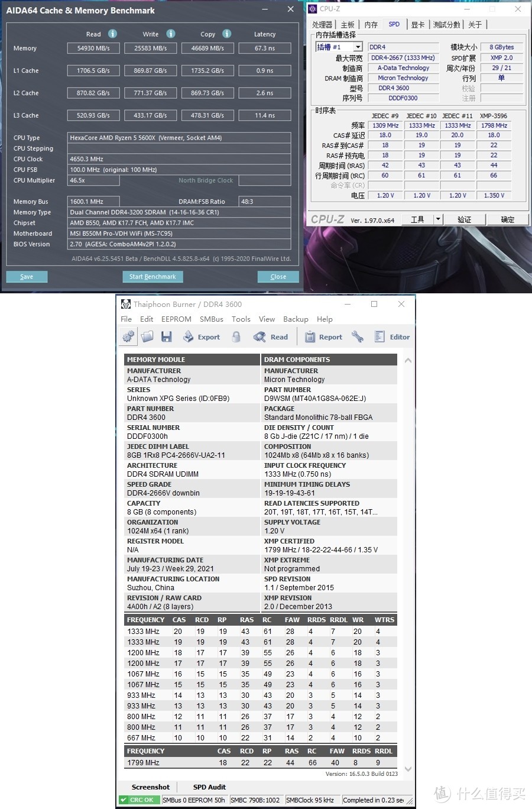Click the scroll down arrow in Thaiphoon report
The height and width of the screenshot is (809, 532).
click(x=408, y=769)
